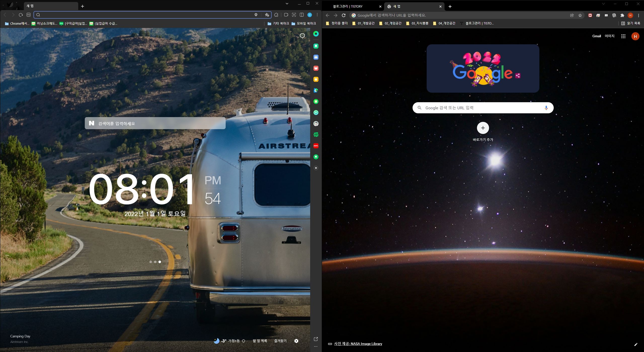Open the 정리중 폴더 bookmark folder
This screenshot has width=644, height=352.
[x=337, y=23]
